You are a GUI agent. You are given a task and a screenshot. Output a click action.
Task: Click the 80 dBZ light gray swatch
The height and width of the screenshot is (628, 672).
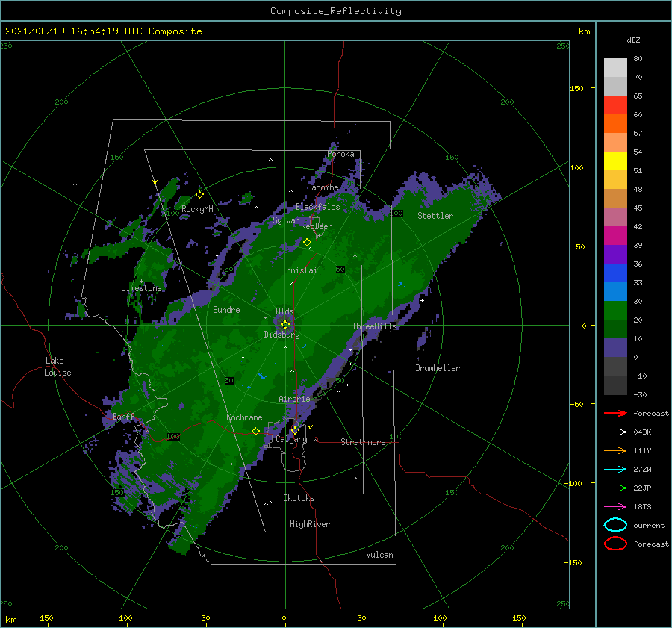click(x=615, y=67)
